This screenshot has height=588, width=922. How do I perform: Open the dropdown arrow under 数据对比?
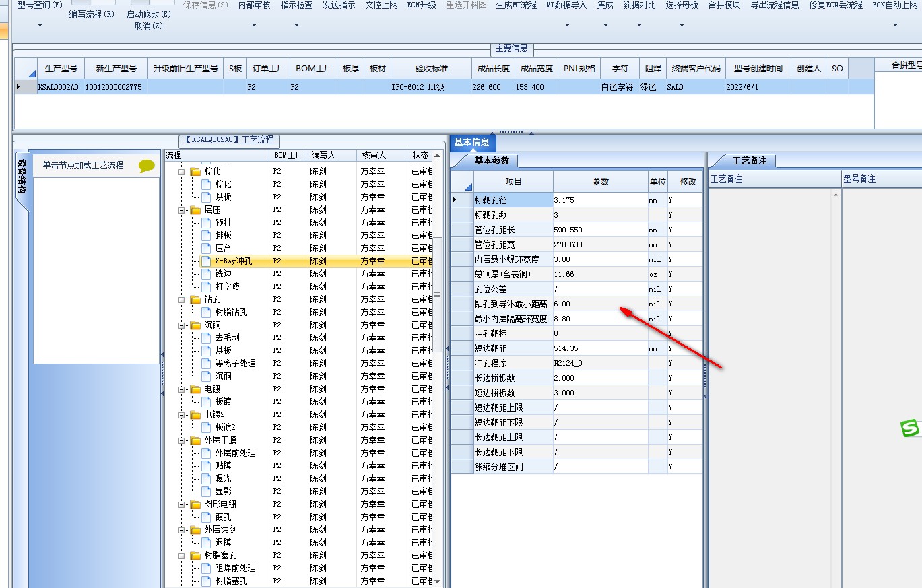pyautogui.click(x=639, y=26)
